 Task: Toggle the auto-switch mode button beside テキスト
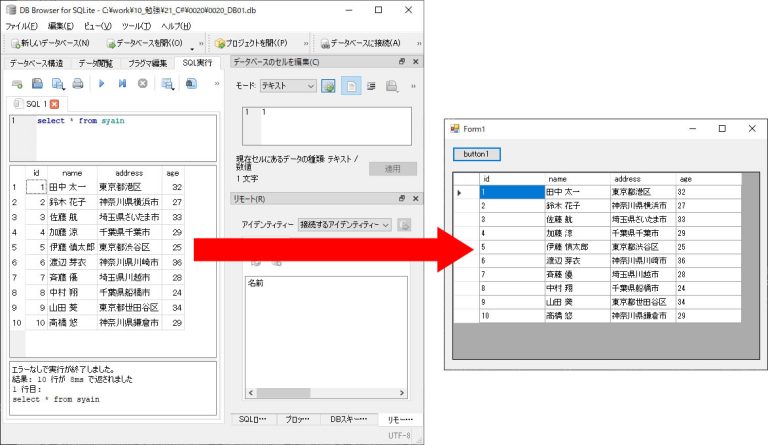(x=328, y=87)
